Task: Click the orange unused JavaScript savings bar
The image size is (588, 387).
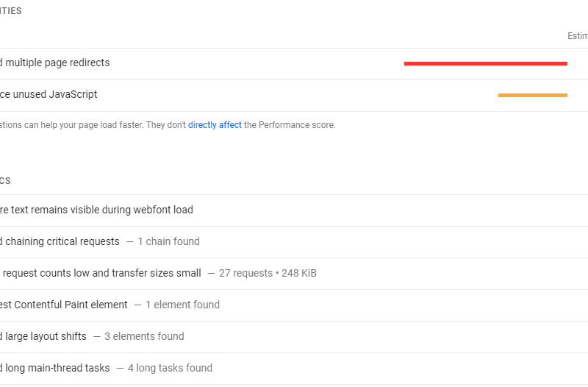Action: [532, 95]
